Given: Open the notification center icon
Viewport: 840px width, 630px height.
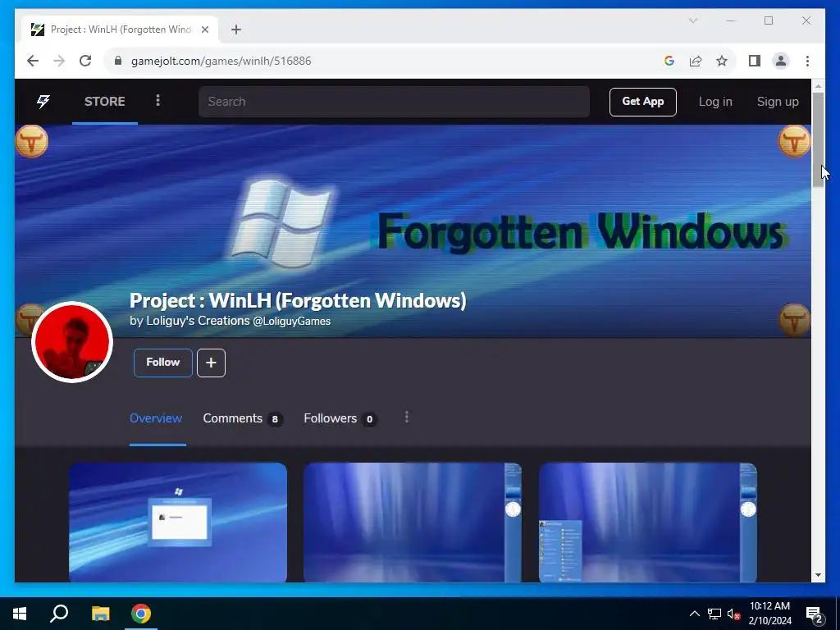Looking at the screenshot, I should pos(815,614).
